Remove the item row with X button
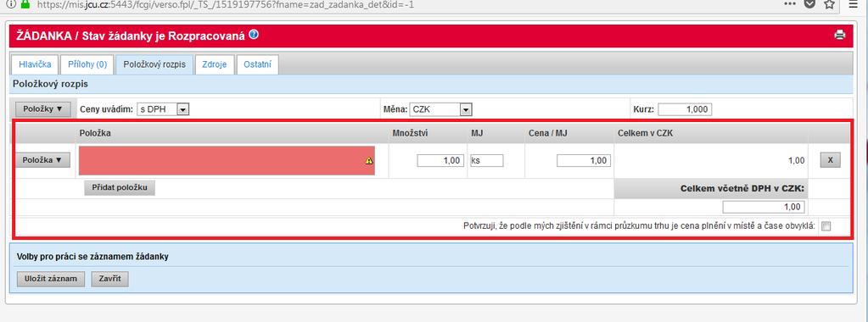Viewport: 868px width, 322px height. click(830, 160)
